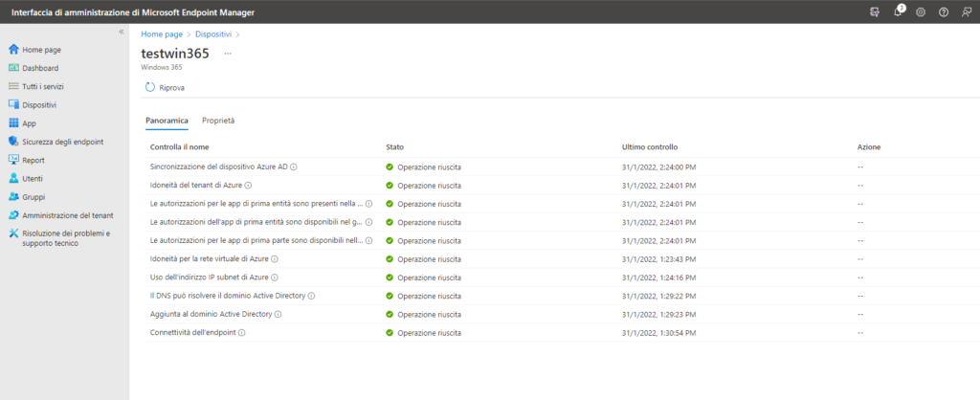Select the Idoneità per la rete virtuale di Azure text

tap(210, 258)
